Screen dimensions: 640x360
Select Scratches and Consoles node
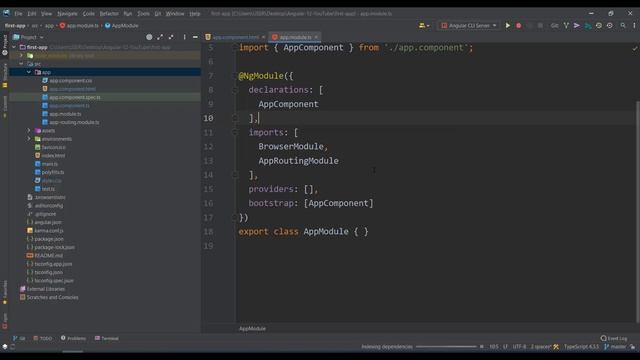52,297
